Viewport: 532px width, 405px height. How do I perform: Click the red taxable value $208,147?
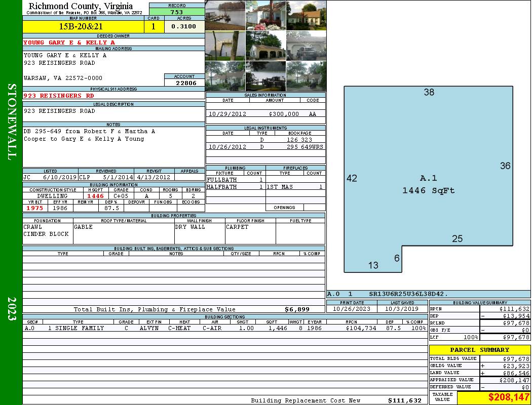coord(508,397)
